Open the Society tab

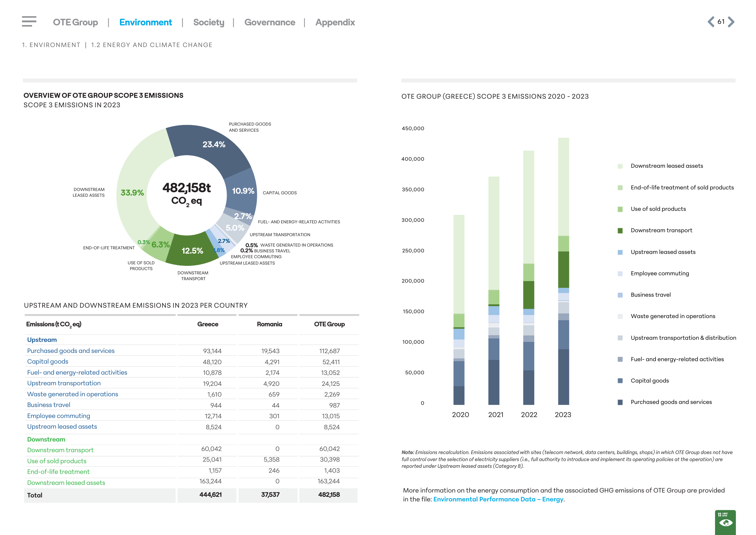tap(209, 22)
